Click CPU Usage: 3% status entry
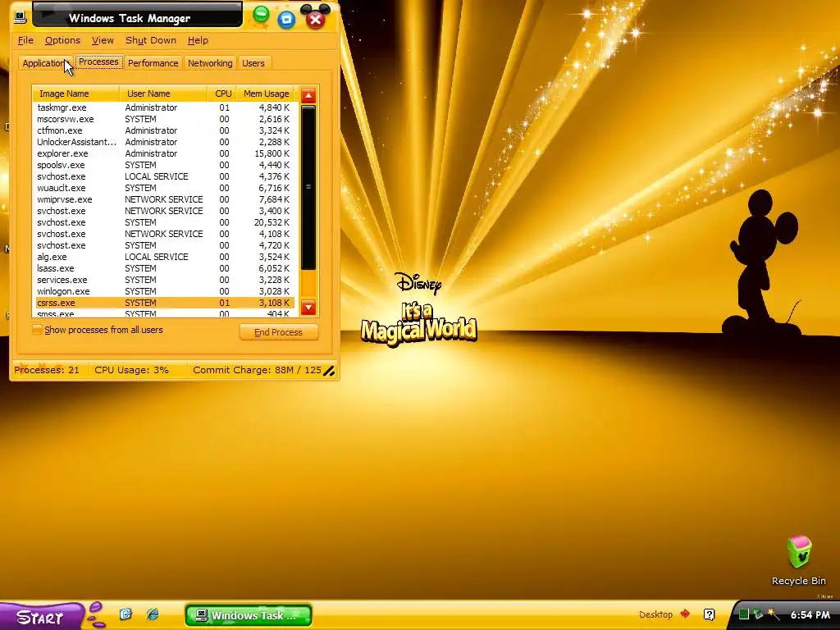The height and width of the screenshot is (630, 840). tap(131, 370)
